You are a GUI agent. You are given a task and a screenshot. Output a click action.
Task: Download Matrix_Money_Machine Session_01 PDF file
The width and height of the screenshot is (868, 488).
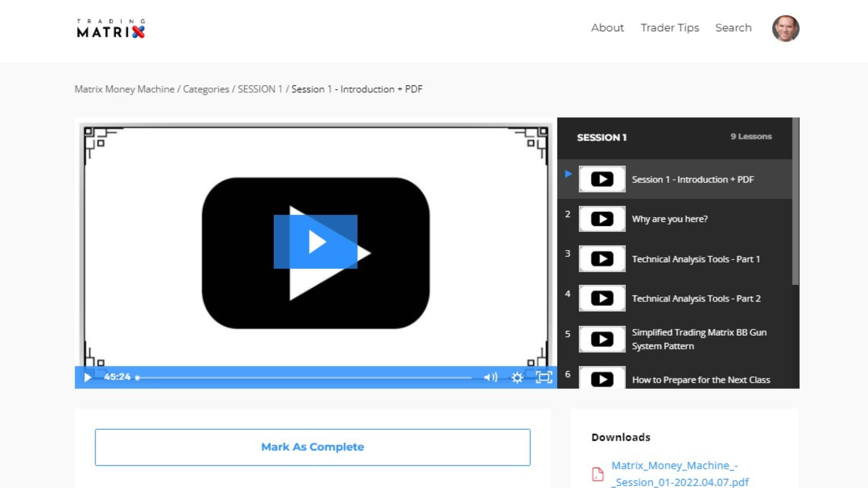click(680, 474)
